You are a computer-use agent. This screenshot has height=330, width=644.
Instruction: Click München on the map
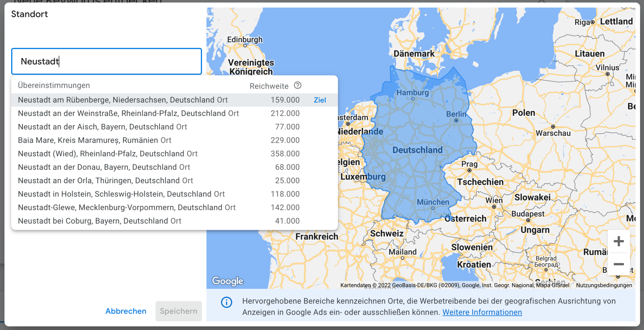coord(433,202)
